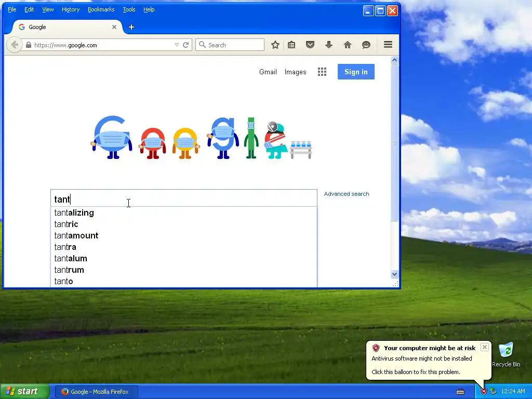The image size is (532, 399).
Task: Click the red security shield tray icon
Action: pos(484,392)
